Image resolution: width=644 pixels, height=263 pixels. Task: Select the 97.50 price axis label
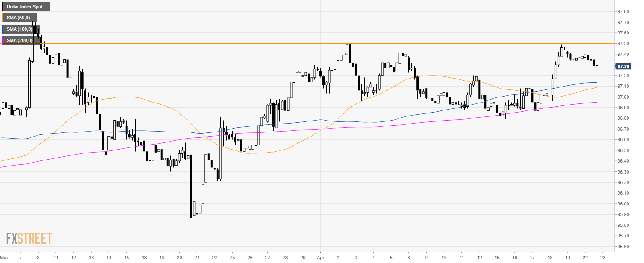pyautogui.click(x=623, y=43)
